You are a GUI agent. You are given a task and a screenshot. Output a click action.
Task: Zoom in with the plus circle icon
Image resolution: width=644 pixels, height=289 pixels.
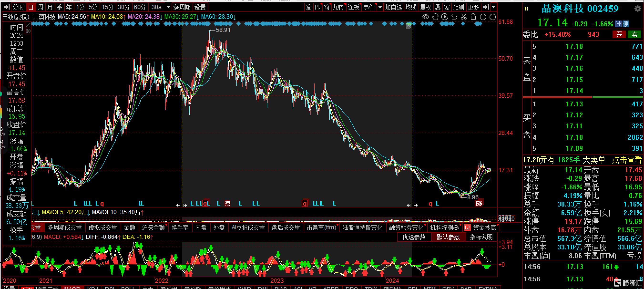click(x=483, y=17)
